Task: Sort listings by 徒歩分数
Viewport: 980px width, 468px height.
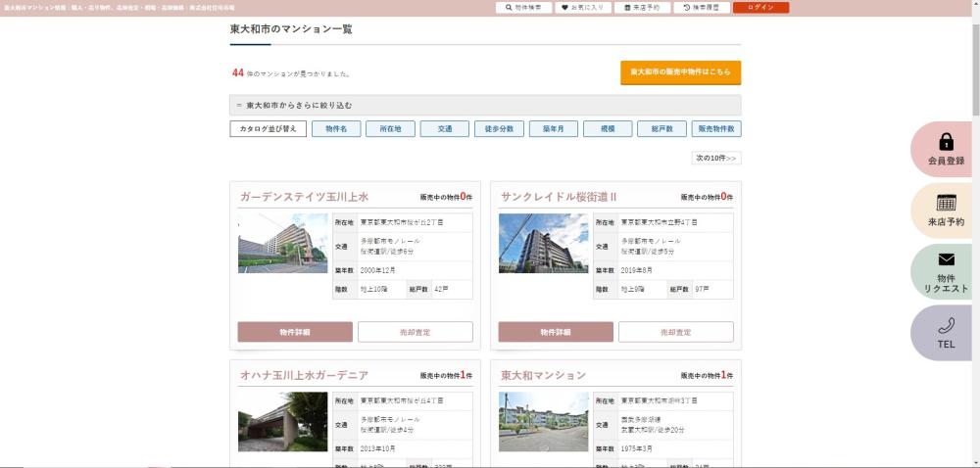Action: point(500,129)
